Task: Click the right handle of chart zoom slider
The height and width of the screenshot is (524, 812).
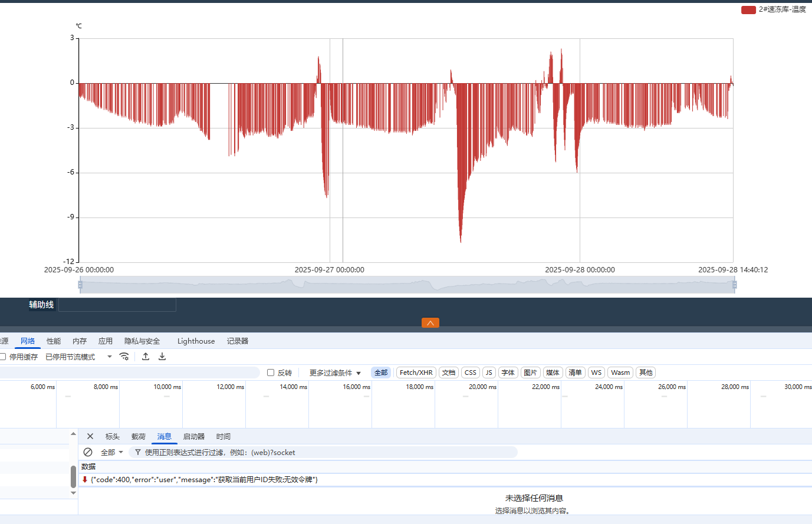Action: [x=734, y=285]
